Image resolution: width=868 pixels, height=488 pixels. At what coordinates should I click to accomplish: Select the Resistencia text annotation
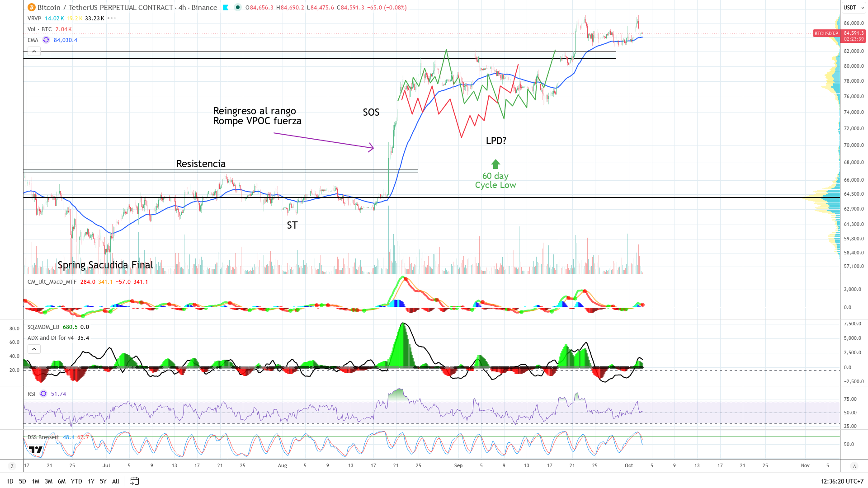tap(201, 164)
